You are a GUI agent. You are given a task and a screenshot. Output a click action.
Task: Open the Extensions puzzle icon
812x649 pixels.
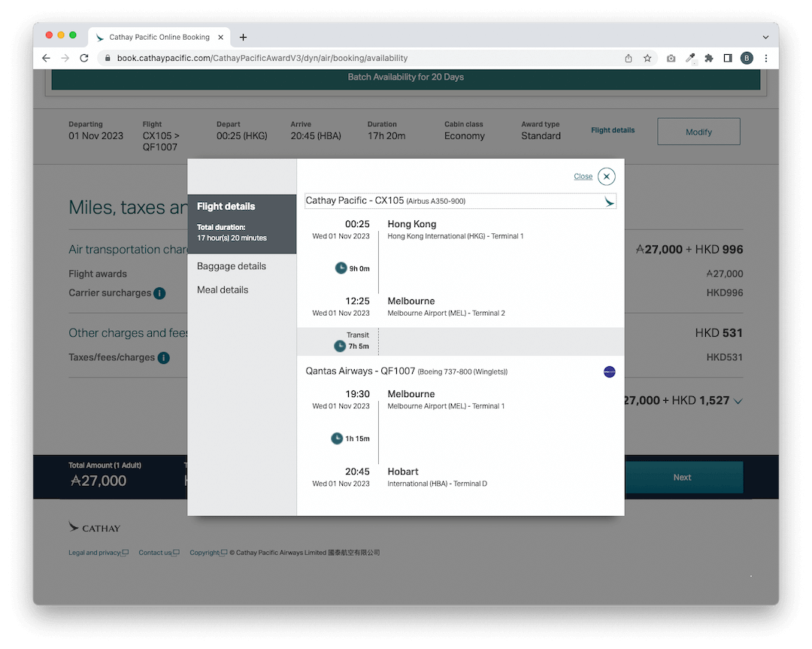tap(709, 58)
